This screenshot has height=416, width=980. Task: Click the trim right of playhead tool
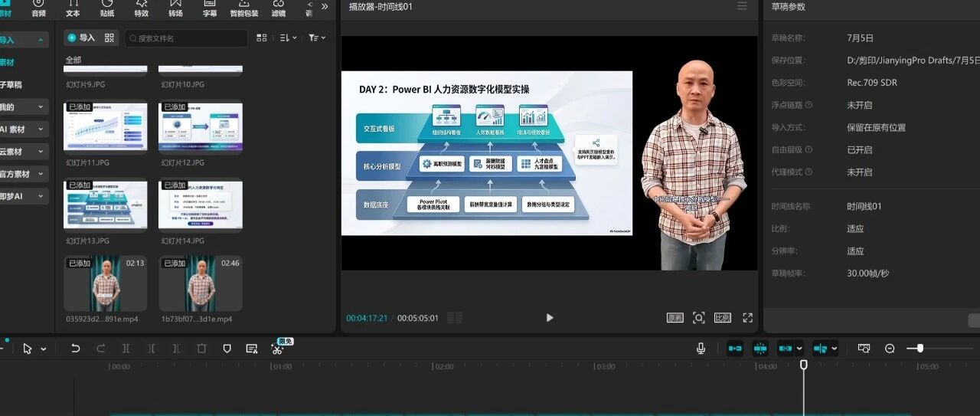(176, 349)
